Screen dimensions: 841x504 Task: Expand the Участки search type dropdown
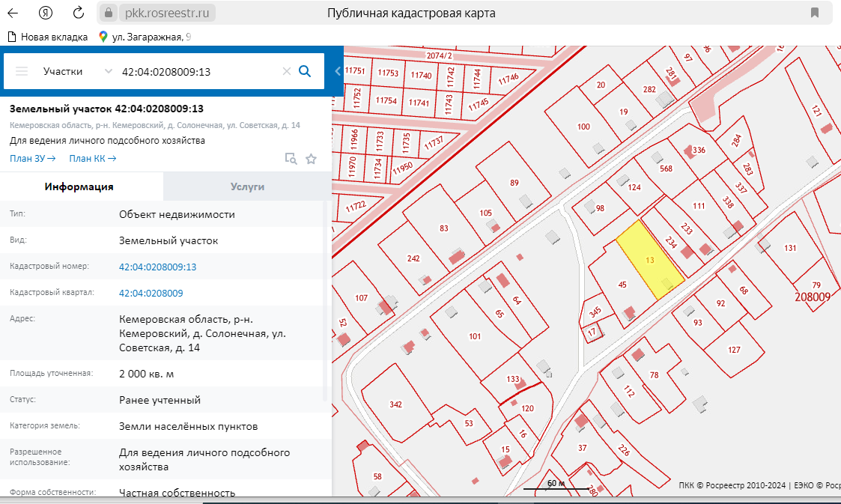click(78, 71)
